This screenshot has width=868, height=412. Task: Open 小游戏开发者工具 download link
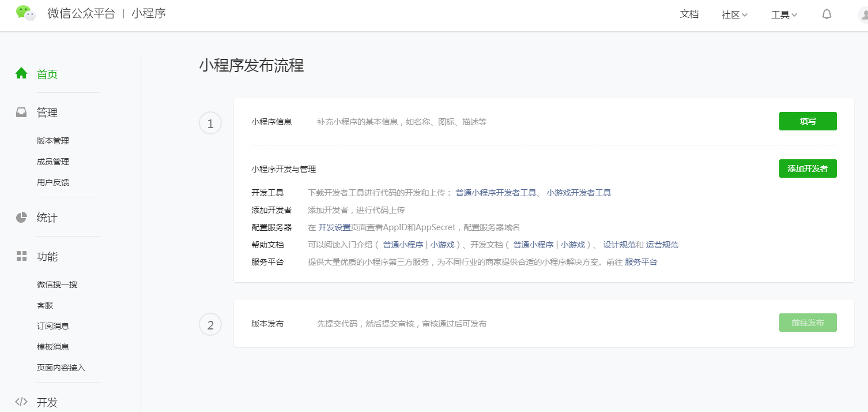point(579,193)
